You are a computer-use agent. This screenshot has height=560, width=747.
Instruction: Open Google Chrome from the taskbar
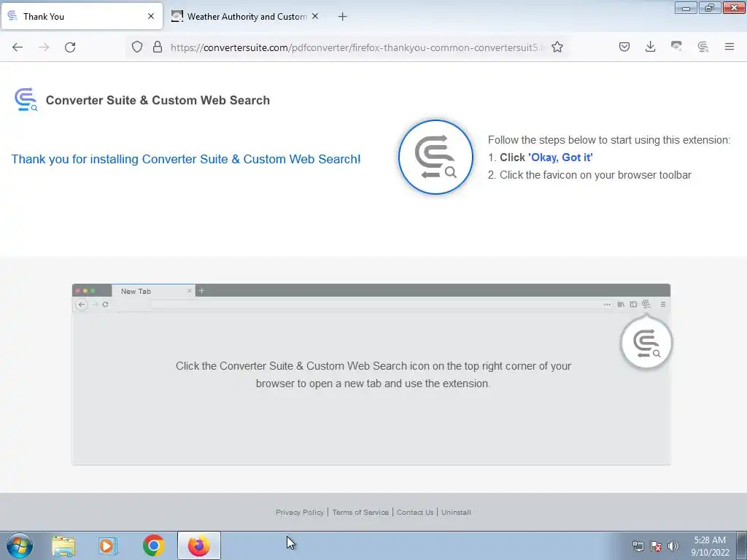(153, 545)
